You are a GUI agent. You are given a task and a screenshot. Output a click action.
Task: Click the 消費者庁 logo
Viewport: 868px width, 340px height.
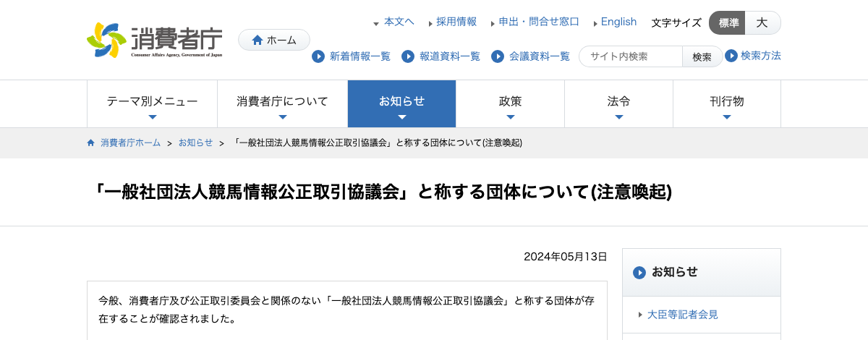(x=154, y=40)
